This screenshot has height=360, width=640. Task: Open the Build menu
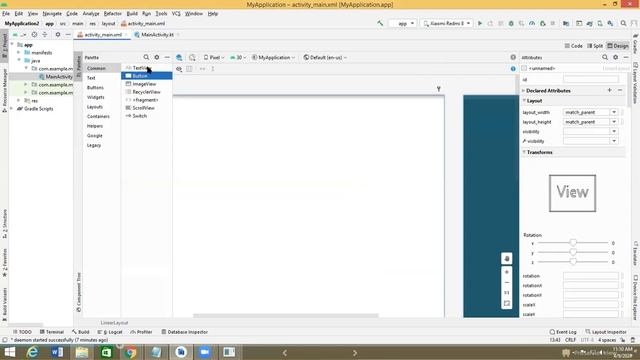[132, 13]
